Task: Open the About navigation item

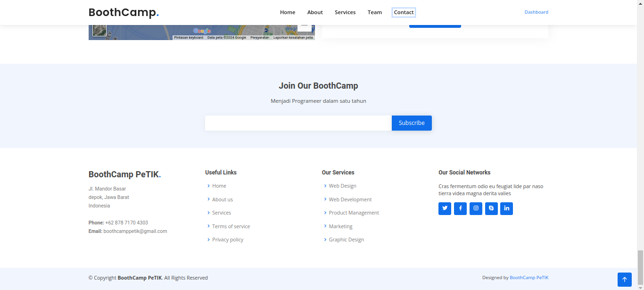Action: pos(315,12)
